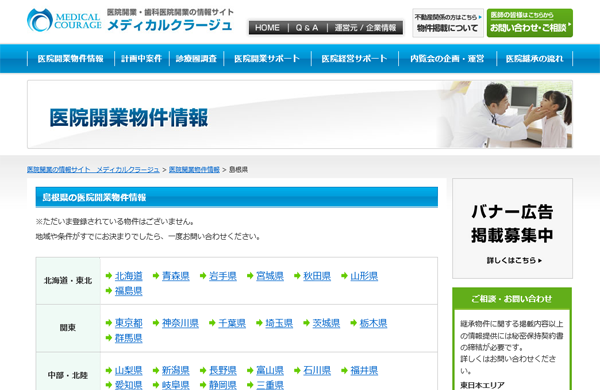Viewport: 600px width, 390px height.
Task: Open the HOME menu item
Action: [267, 28]
